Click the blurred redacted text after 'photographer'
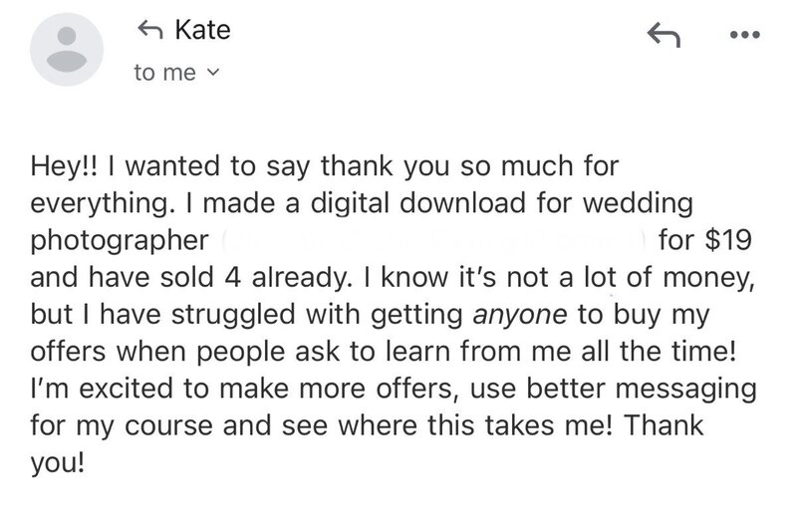Screen dimensions: 797x532 point(433,241)
